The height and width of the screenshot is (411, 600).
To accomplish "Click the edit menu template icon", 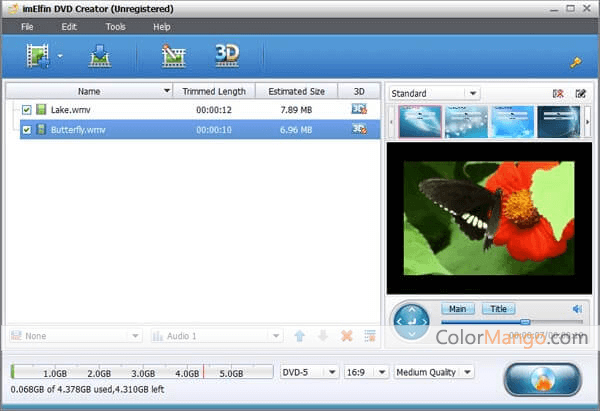I will [x=580, y=94].
